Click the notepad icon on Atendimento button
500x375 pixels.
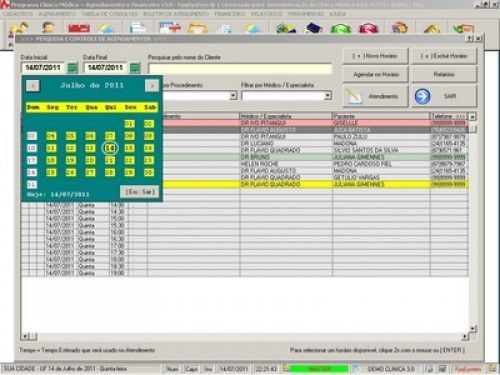tap(353, 97)
